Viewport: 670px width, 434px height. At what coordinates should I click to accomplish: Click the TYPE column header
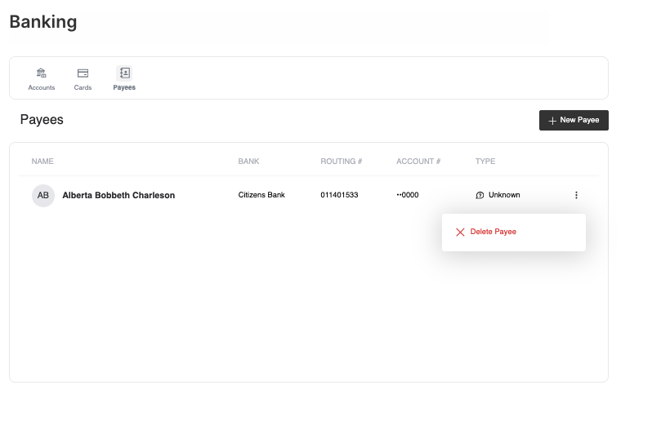tap(485, 161)
